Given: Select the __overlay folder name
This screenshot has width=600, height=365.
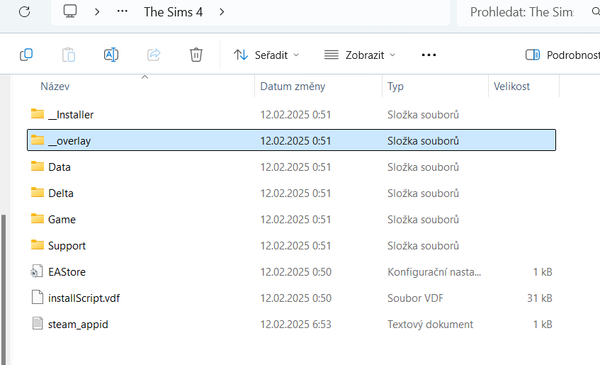Looking at the screenshot, I should coord(70,141).
